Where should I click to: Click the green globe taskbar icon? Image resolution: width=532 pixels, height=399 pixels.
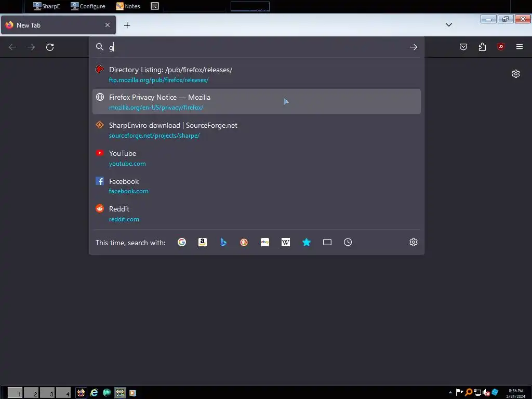point(107,393)
